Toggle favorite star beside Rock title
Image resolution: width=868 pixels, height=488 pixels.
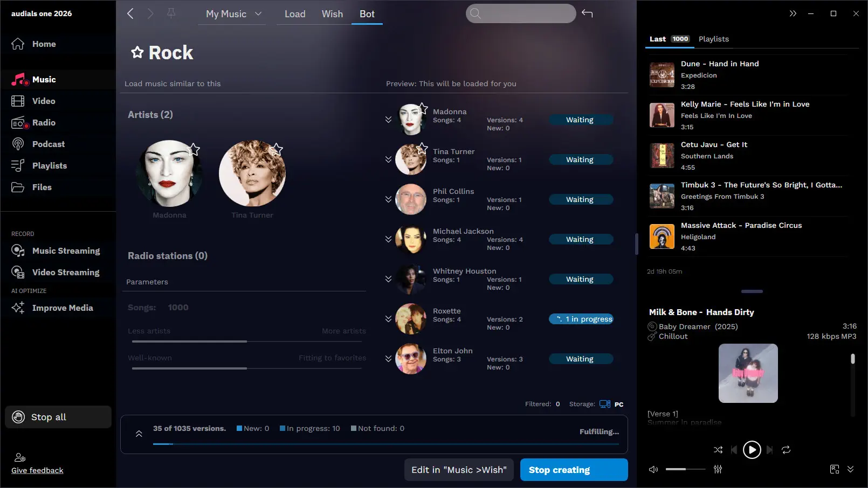pyautogui.click(x=137, y=52)
